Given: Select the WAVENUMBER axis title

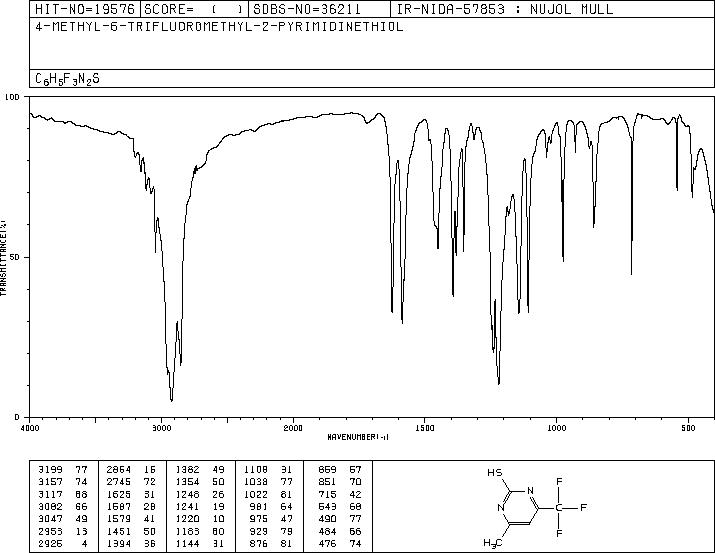Looking at the screenshot, I should [x=358, y=437].
